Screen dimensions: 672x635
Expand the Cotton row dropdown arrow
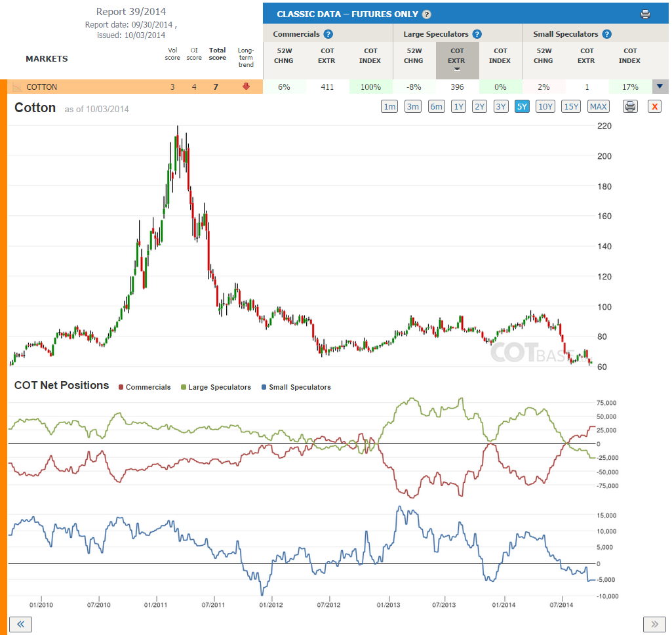point(660,87)
